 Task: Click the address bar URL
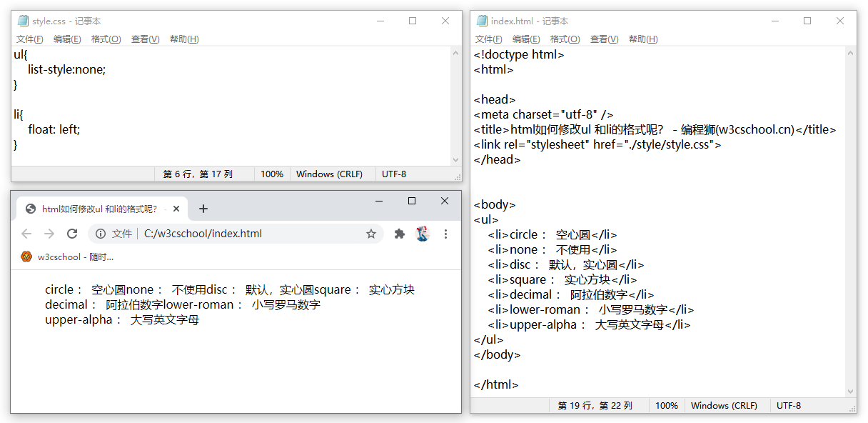(203, 234)
